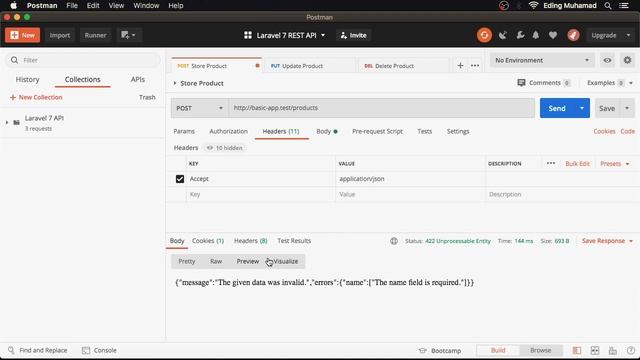Switch to two pane view icon
This screenshot has height=360, width=640.
click(595, 350)
